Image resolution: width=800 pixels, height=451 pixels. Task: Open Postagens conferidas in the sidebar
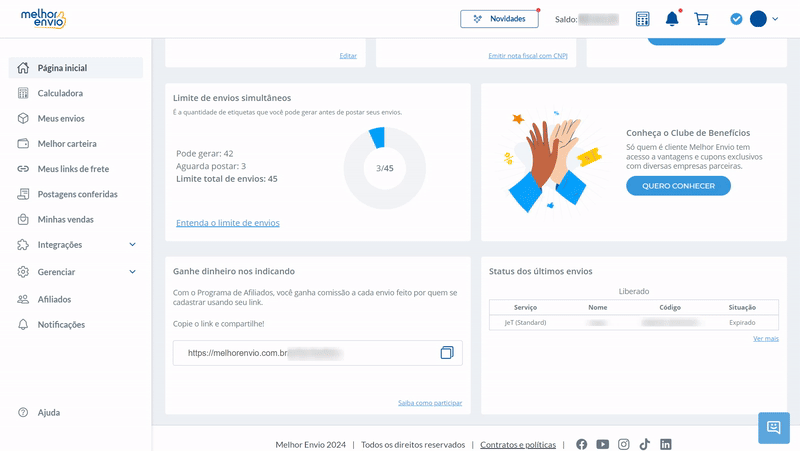point(76,194)
